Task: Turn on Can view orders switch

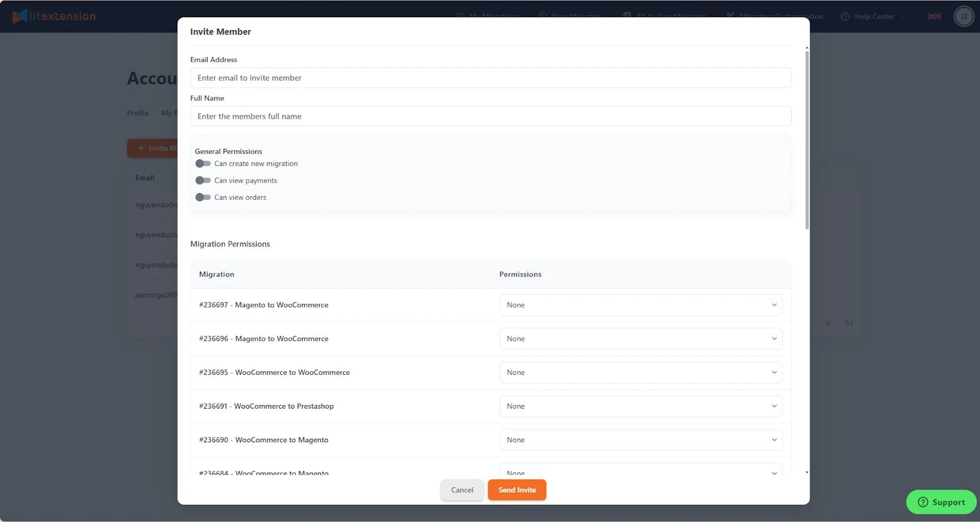Action: click(x=203, y=197)
